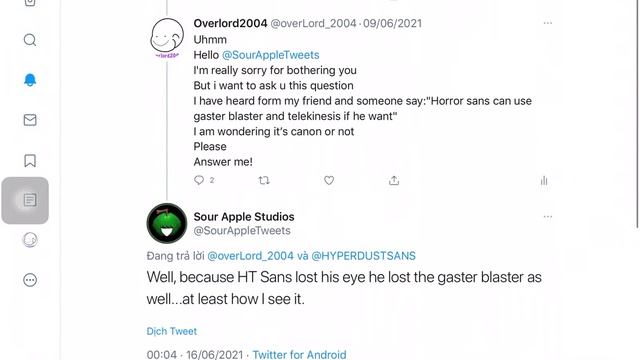This screenshot has height=360, width=640.
Task: Open Messages envelope icon
Action: (x=30, y=120)
